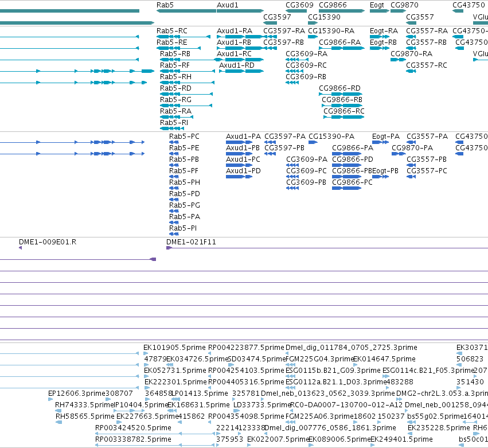Viewport: 488px width, 448px height.
Task: Select EST EK235228.5prime
Action: coord(439,428)
